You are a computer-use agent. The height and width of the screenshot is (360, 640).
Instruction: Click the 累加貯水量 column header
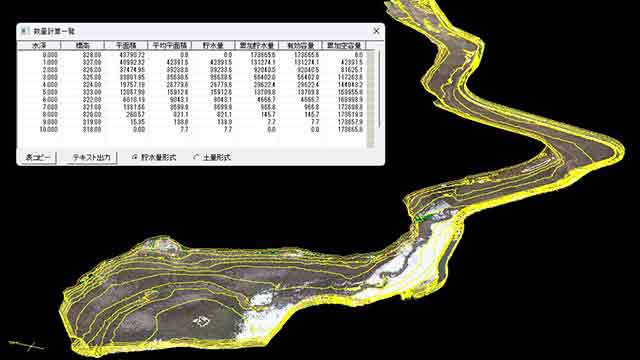(257, 45)
